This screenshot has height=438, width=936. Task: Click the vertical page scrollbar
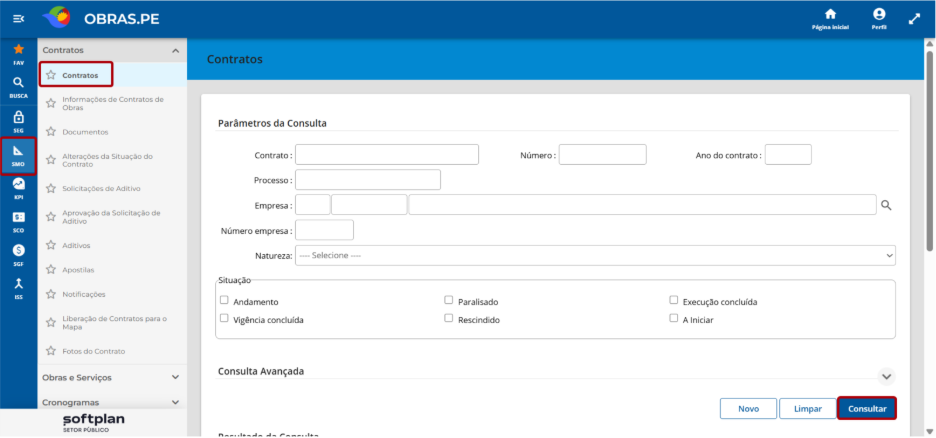pos(929,149)
